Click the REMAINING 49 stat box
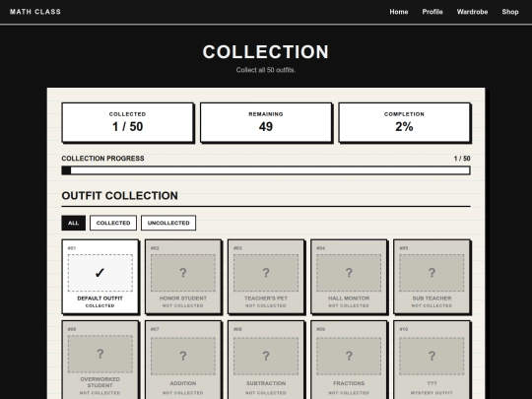The image size is (532, 399). (x=266, y=122)
